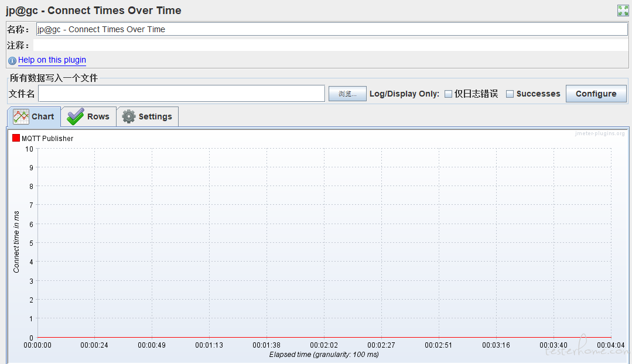Click the 注释 comment field

click(x=330, y=45)
